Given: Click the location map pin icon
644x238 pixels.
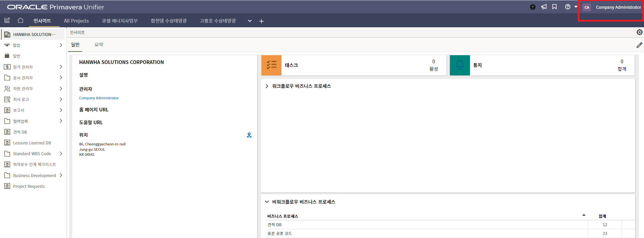Looking at the screenshot, I should (x=249, y=135).
